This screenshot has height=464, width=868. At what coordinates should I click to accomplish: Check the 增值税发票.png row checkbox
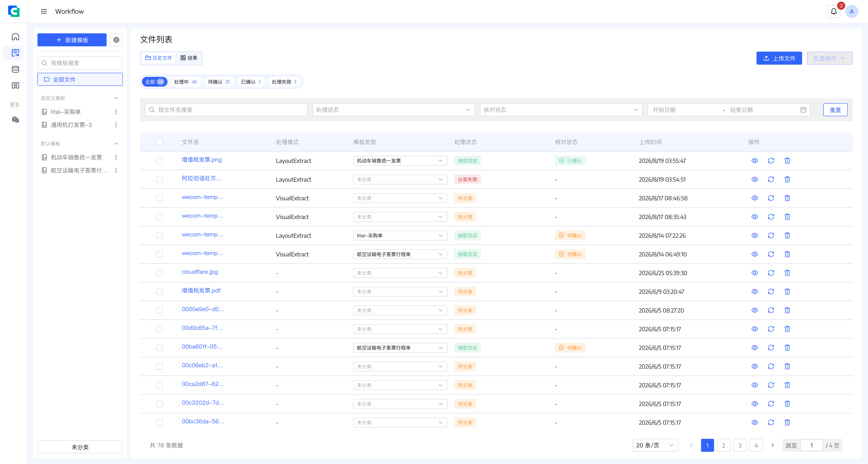(x=159, y=161)
